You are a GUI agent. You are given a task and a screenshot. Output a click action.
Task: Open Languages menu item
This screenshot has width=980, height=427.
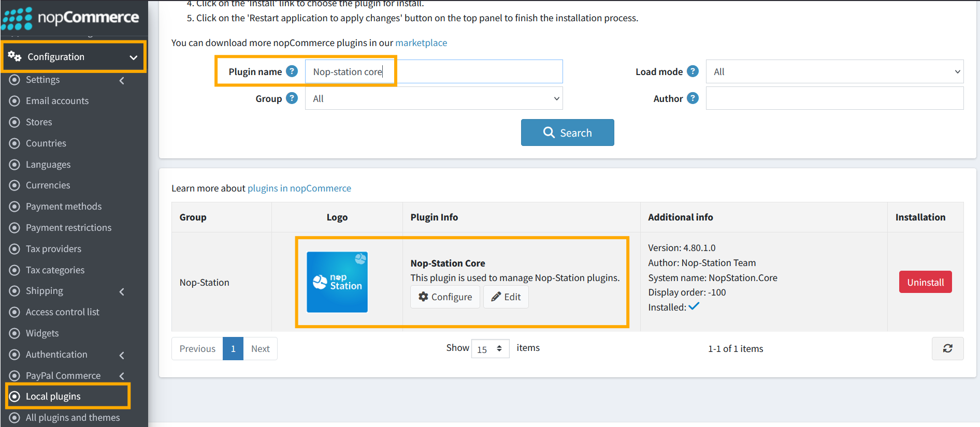(x=48, y=165)
